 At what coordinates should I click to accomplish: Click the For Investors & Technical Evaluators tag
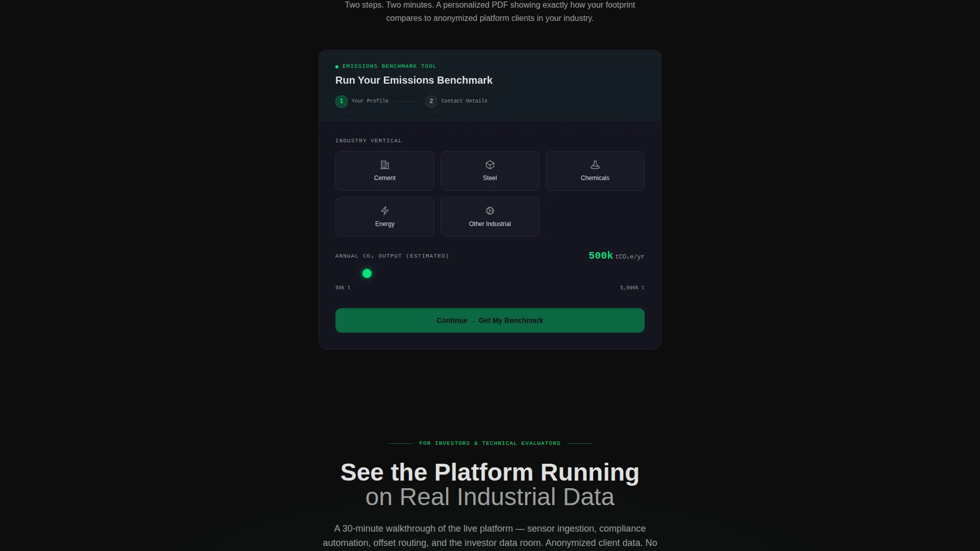pos(490,443)
